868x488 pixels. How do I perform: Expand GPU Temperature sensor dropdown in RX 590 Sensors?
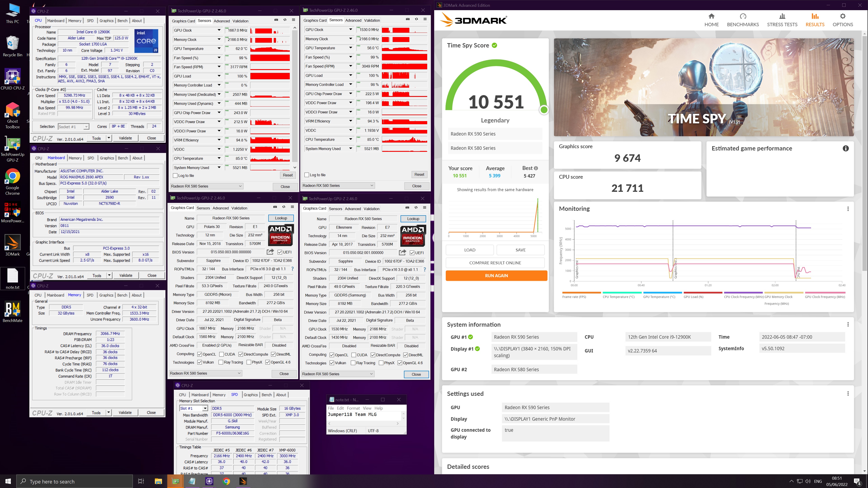pyautogui.click(x=219, y=49)
